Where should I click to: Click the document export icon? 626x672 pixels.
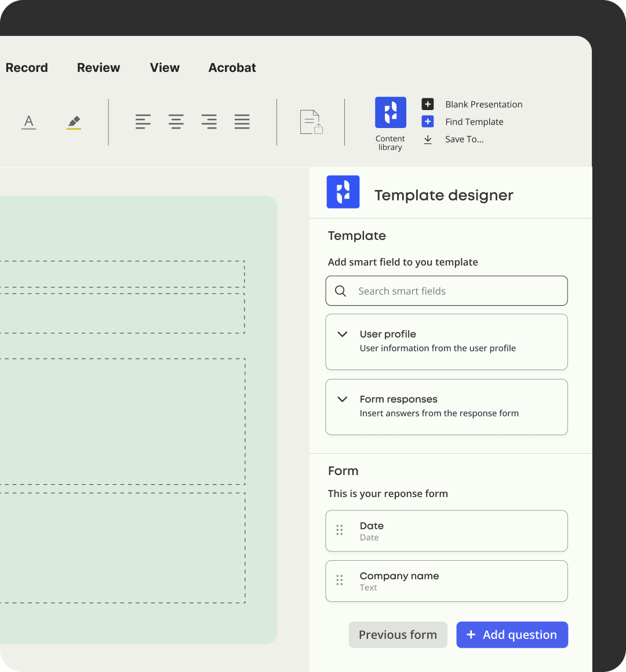point(311,122)
